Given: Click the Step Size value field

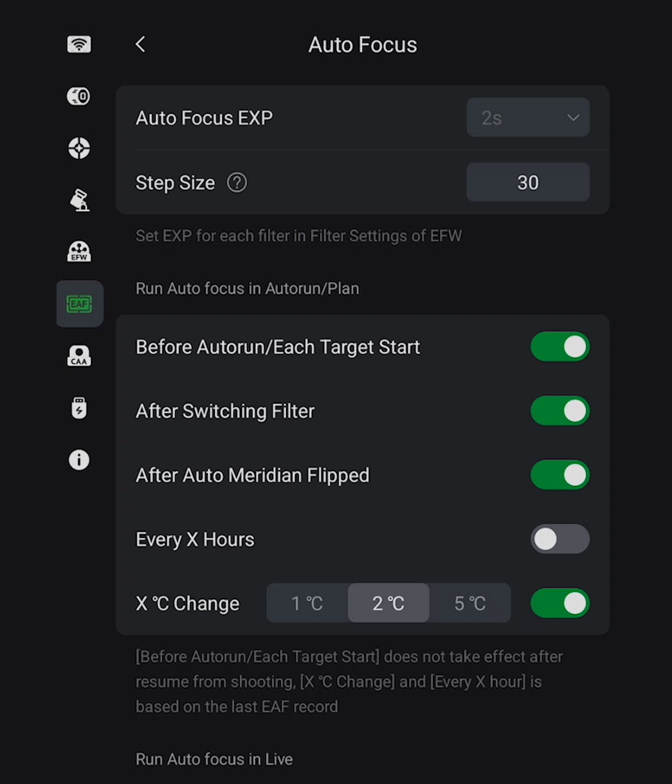Looking at the screenshot, I should (x=527, y=182).
